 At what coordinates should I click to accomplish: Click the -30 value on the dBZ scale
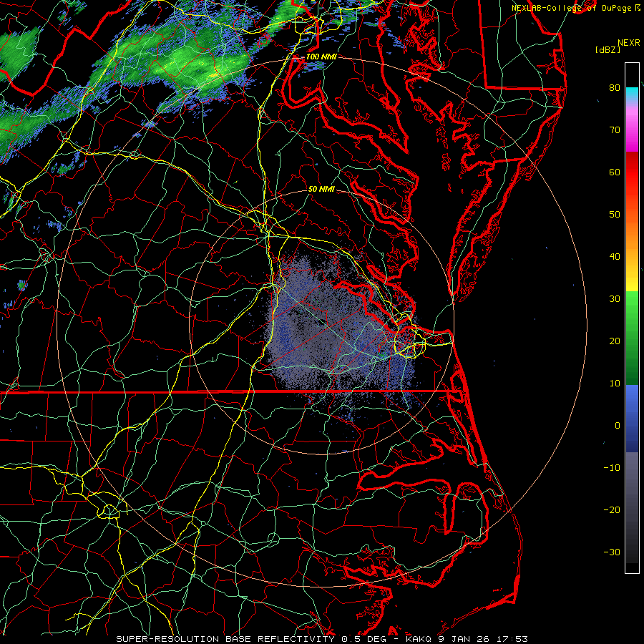pos(612,552)
